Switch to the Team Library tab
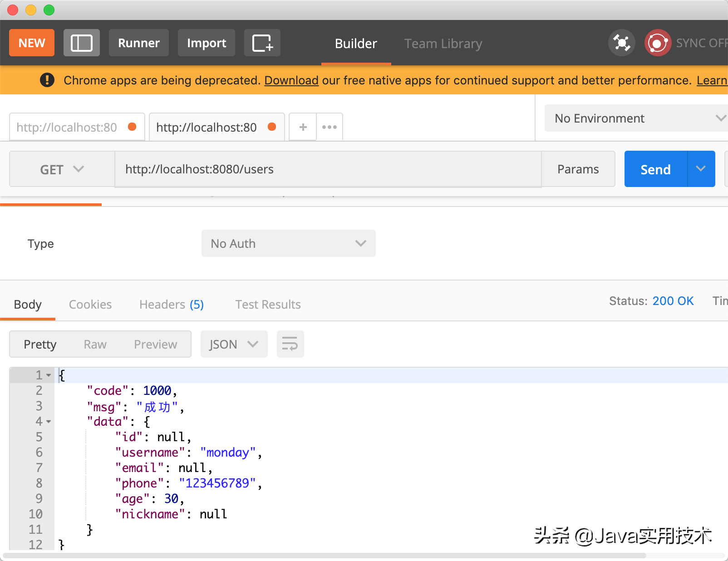The height and width of the screenshot is (561, 728). (443, 44)
